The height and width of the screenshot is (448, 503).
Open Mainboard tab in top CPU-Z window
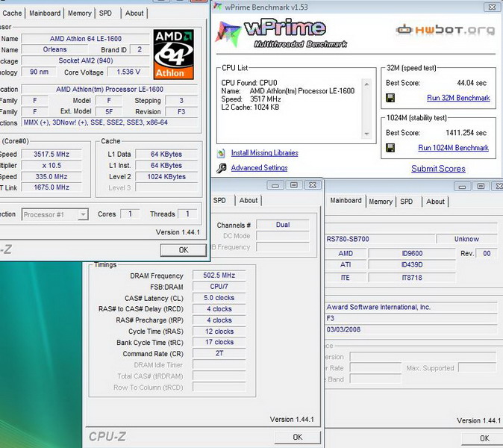(45, 13)
